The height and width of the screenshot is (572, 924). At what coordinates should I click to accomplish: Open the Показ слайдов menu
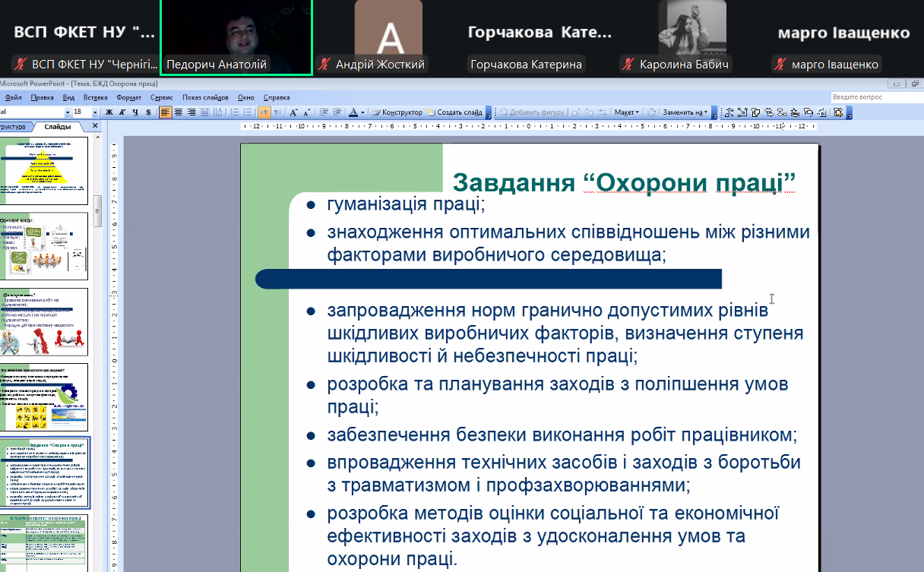(205, 97)
